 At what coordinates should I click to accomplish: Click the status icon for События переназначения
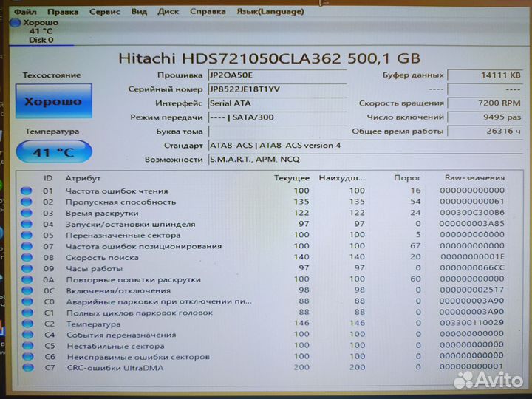tap(28, 335)
